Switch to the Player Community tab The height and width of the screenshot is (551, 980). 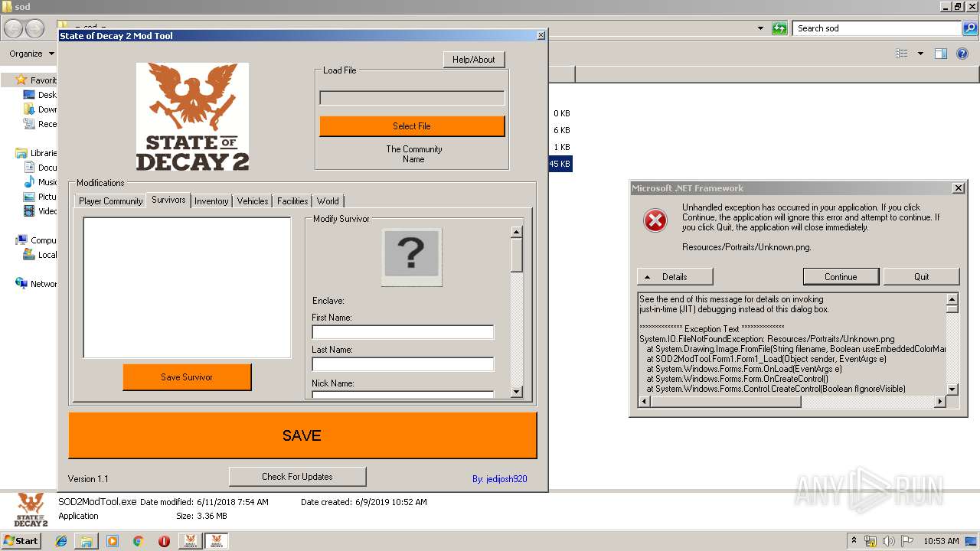110,201
